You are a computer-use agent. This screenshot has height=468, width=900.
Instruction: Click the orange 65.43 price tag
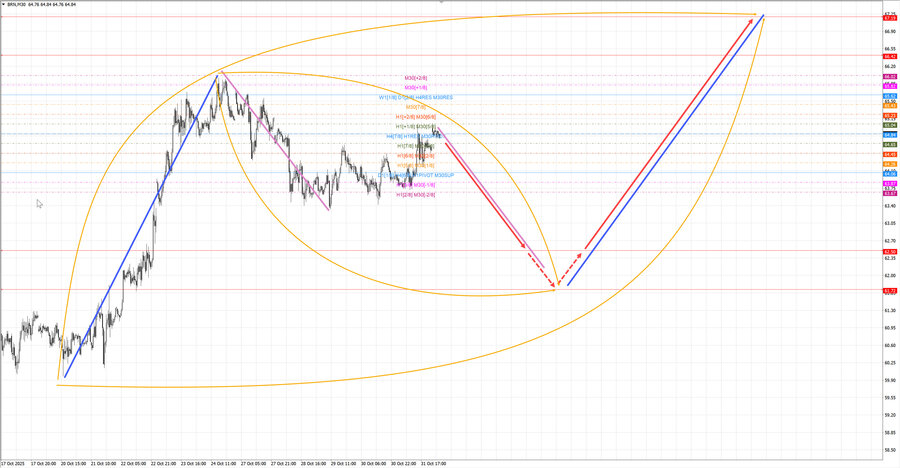(890, 106)
